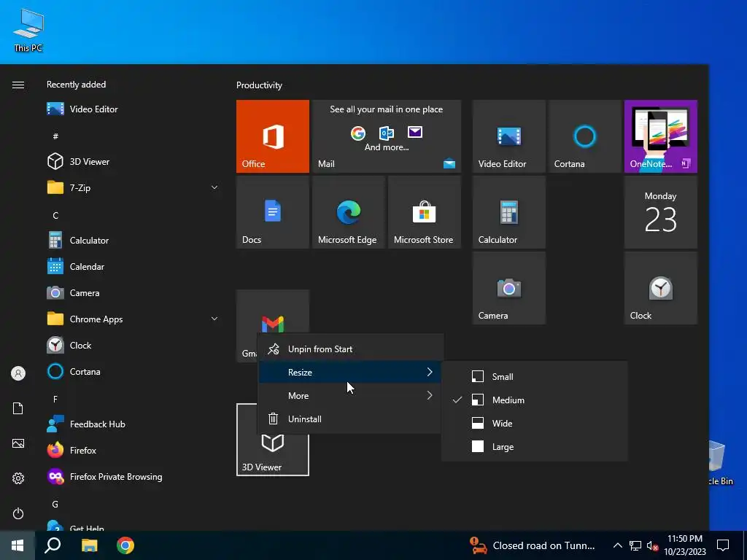The image size is (747, 560).
Task: Open File Explorer from the taskbar
Action: [x=89, y=545]
